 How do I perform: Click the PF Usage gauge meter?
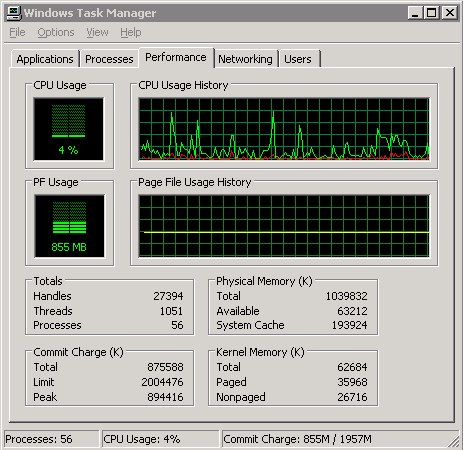[69, 226]
